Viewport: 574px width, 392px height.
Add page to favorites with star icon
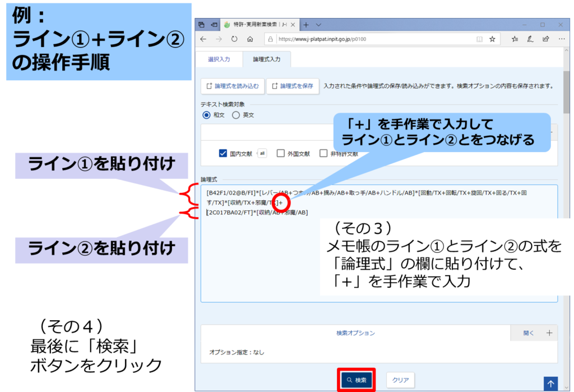tap(492, 39)
